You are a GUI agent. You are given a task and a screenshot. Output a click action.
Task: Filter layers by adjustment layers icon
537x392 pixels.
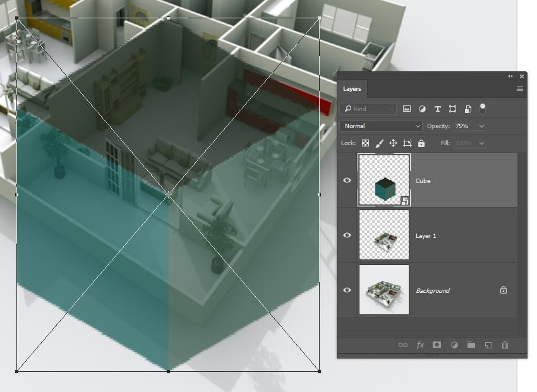422,109
